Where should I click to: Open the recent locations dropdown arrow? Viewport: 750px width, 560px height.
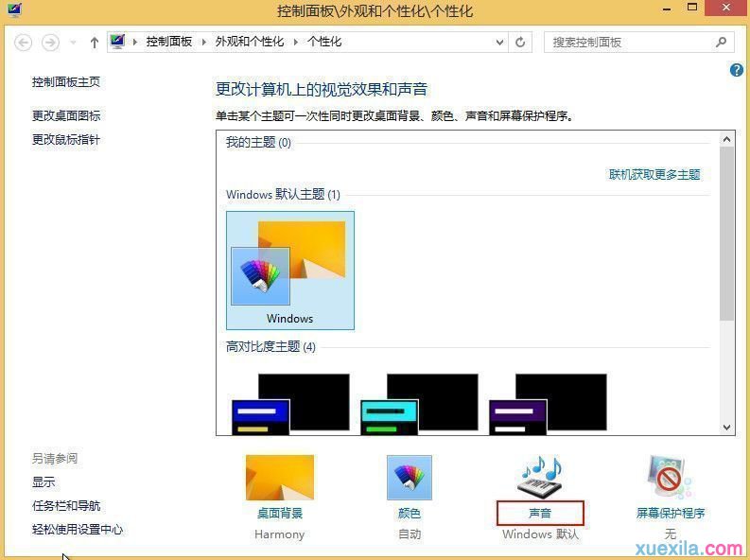pyautogui.click(x=73, y=43)
